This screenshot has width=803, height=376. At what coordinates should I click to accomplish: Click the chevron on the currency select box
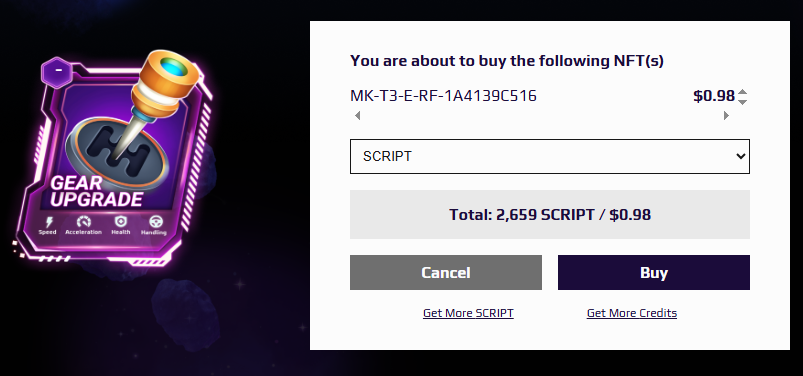pyautogui.click(x=741, y=156)
